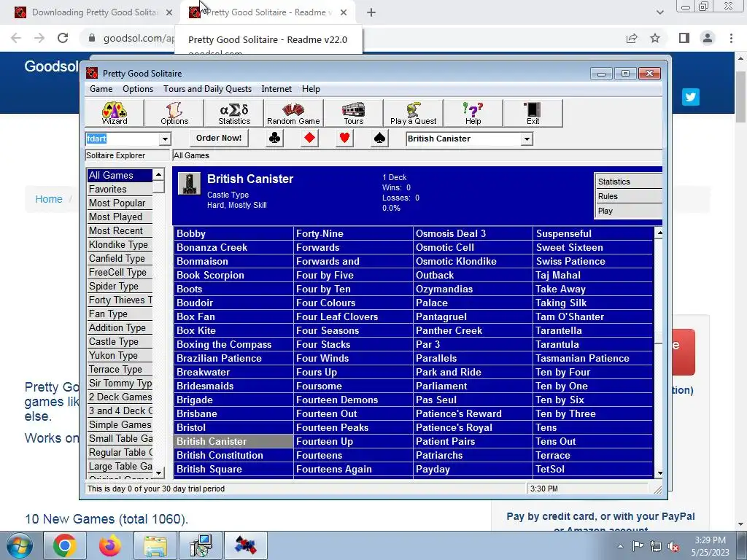The height and width of the screenshot is (560, 747).
Task: Open the Options menu
Action: point(138,89)
